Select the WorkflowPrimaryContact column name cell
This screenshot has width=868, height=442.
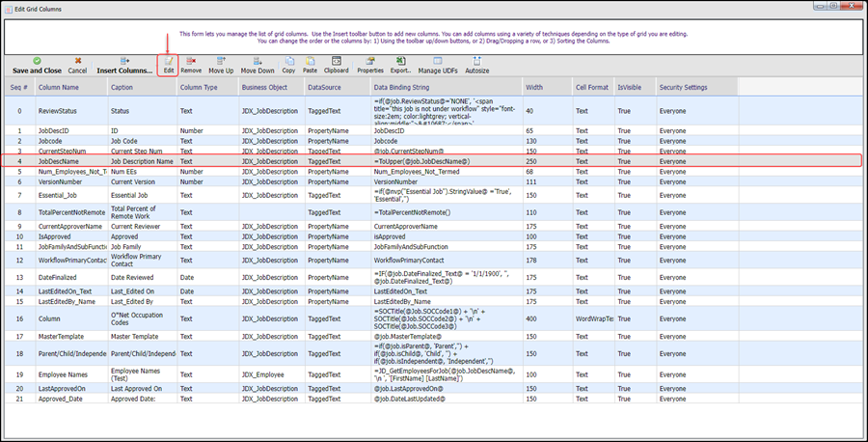71,260
